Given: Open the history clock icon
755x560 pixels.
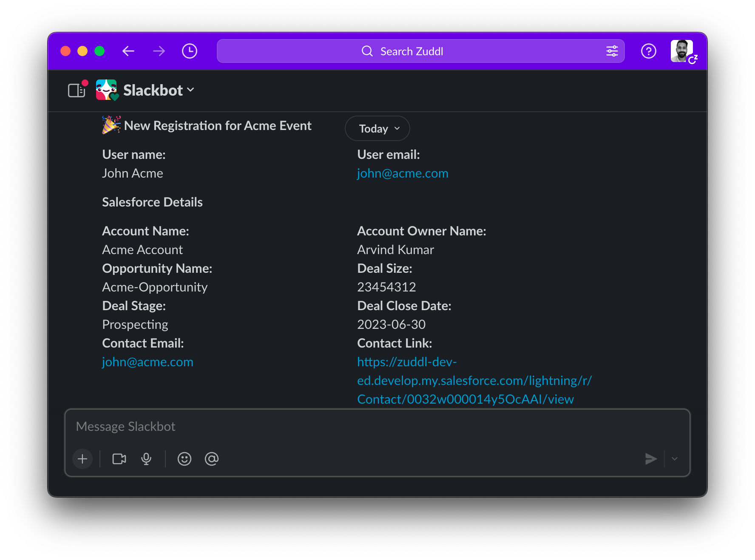Looking at the screenshot, I should pyautogui.click(x=190, y=51).
